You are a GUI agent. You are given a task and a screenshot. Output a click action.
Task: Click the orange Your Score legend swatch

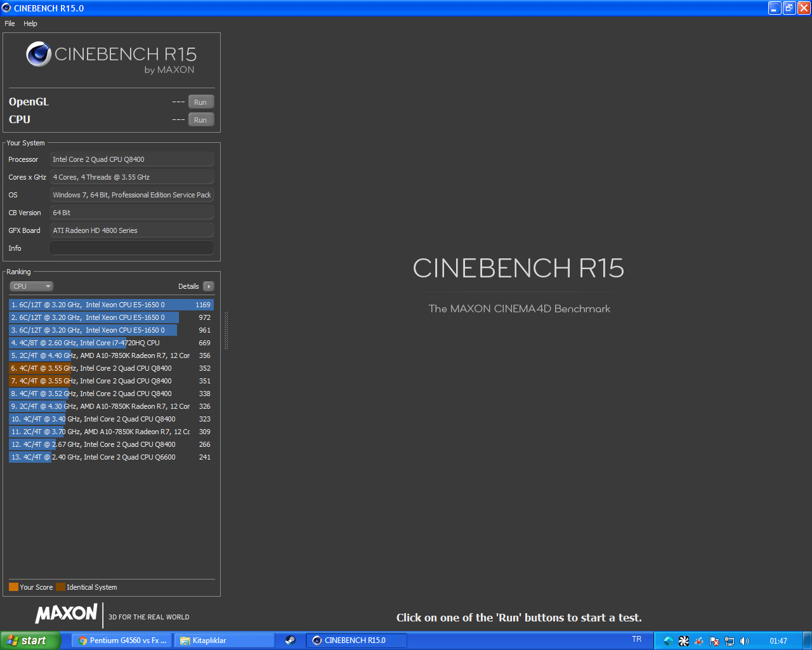(x=13, y=587)
